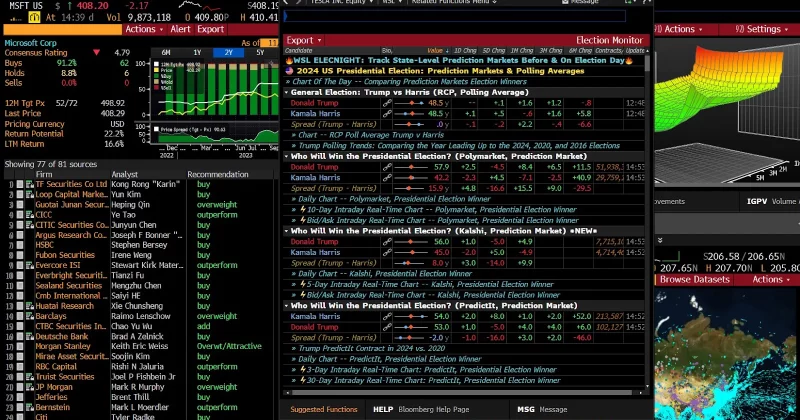Open Related Functions Menu
This screenshot has width=800, height=420.
click(454, 2)
